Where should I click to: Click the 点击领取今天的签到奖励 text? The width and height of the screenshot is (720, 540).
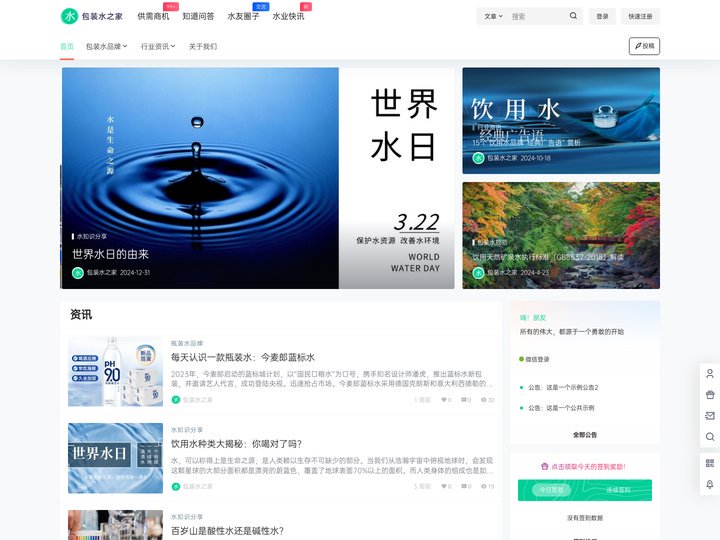[588, 467]
